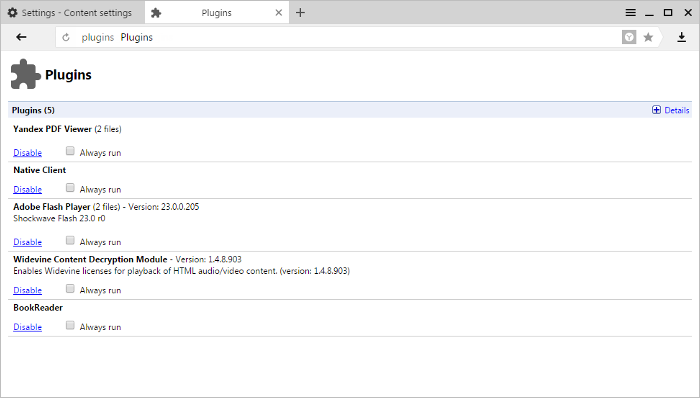Go back with the back arrow
Screen dimensions: 700x398
pos(21,37)
